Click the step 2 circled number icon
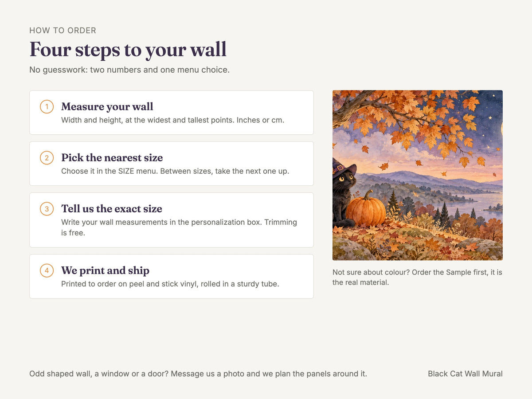This screenshot has width=532, height=399. [x=47, y=158]
